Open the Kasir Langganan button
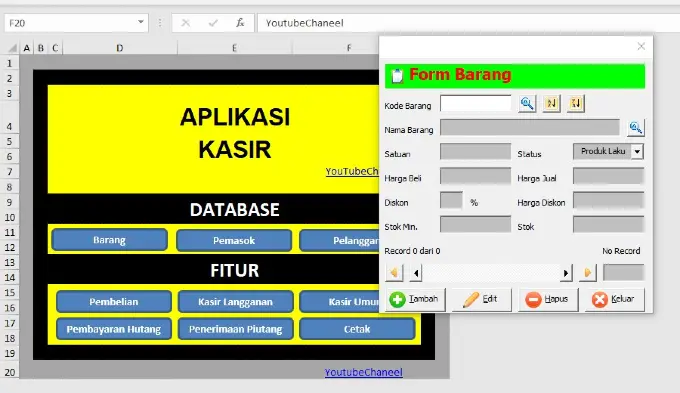680x393 pixels. click(x=235, y=301)
